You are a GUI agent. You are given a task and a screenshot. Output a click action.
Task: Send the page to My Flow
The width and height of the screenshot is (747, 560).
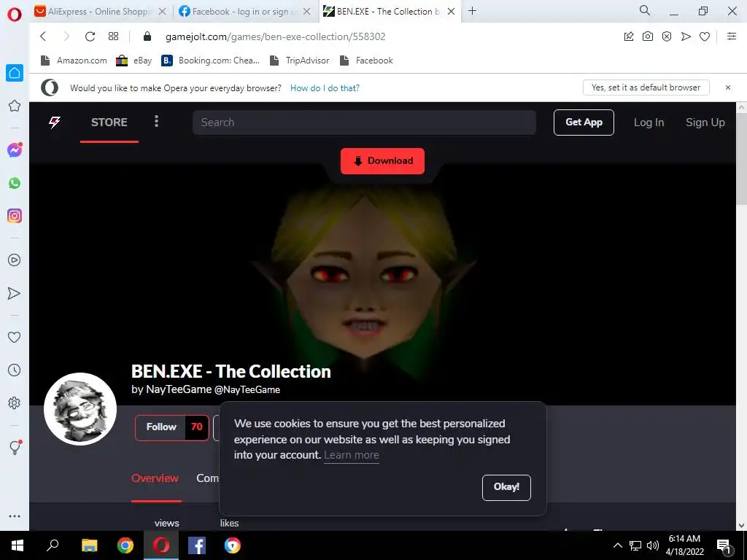point(686,36)
